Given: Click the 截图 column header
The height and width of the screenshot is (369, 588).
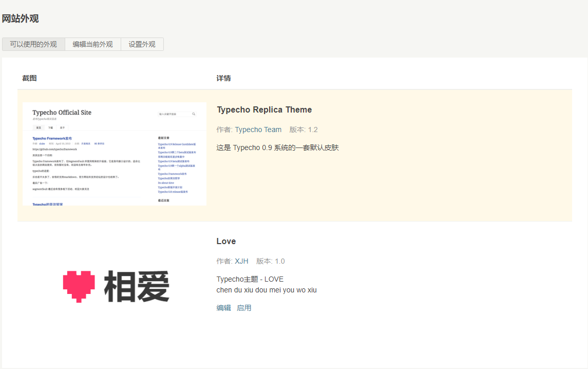Looking at the screenshot, I should tap(29, 78).
